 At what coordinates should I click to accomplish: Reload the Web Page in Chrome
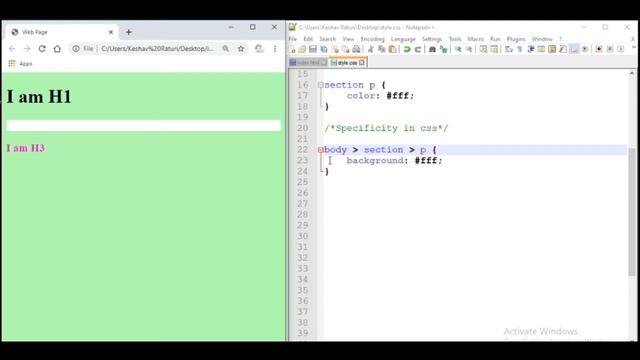(x=42, y=49)
